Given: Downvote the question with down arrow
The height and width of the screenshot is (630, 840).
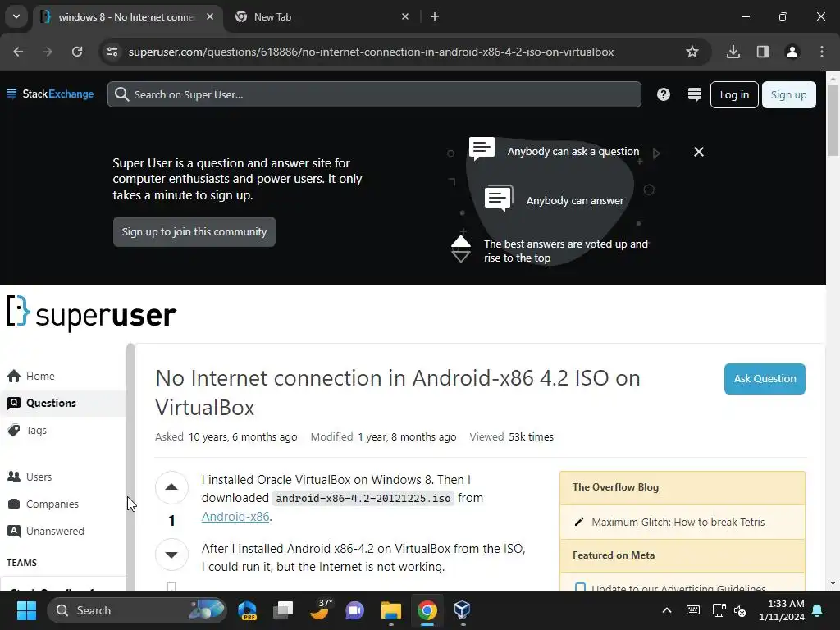Looking at the screenshot, I should pyautogui.click(x=171, y=555).
